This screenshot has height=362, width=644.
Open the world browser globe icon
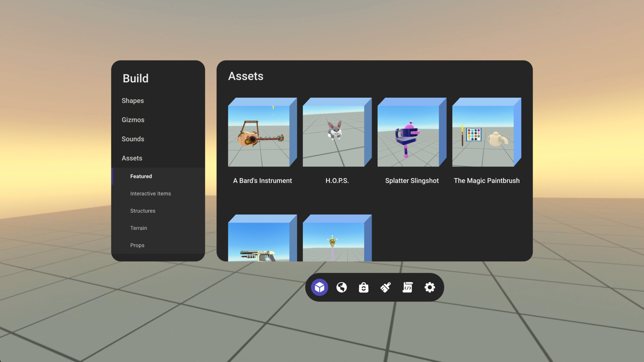click(x=342, y=287)
